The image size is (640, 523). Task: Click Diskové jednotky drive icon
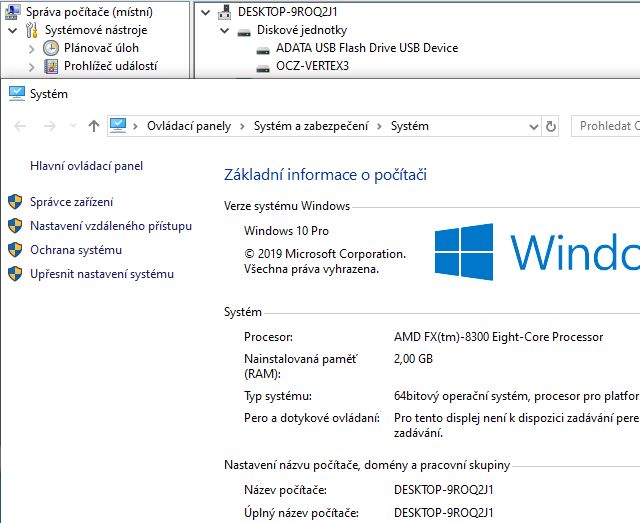coord(244,32)
